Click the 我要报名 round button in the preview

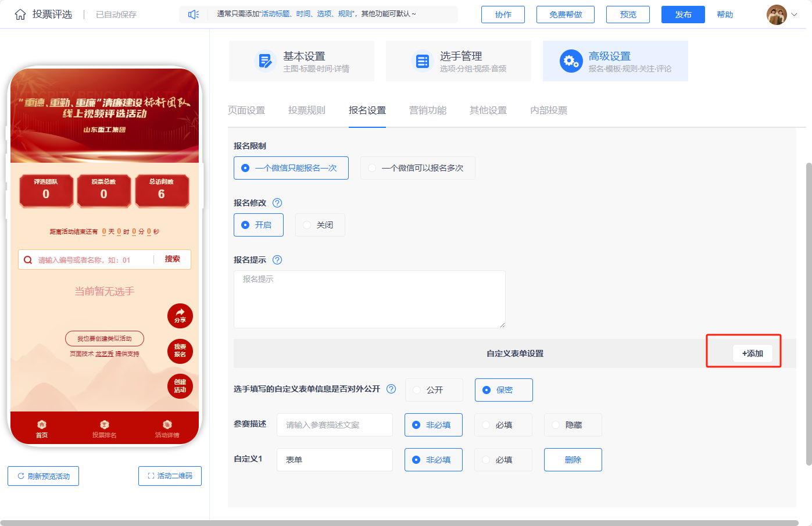click(x=180, y=351)
